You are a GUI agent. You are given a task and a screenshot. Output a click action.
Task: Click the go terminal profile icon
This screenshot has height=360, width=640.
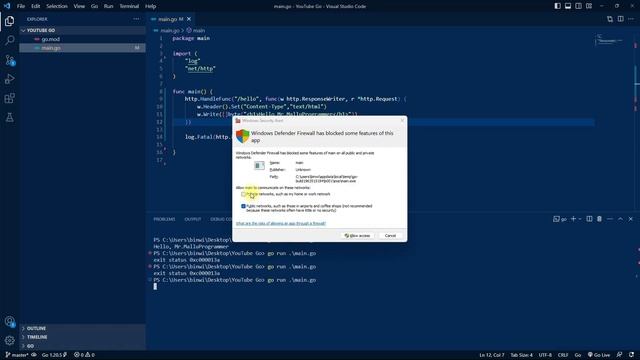click(x=560, y=219)
